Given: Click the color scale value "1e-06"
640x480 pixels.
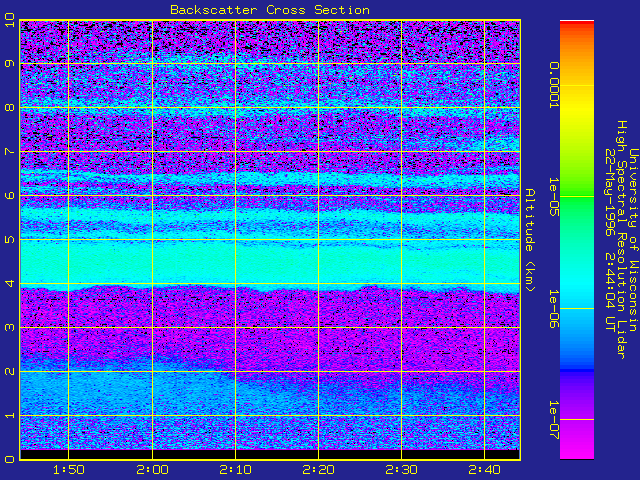Looking at the screenshot, I should click(553, 309).
